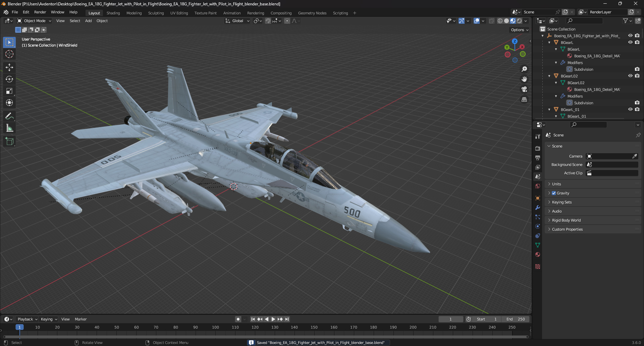Open the Tool properties tab
The width and height of the screenshot is (644, 346).
click(538, 136)
